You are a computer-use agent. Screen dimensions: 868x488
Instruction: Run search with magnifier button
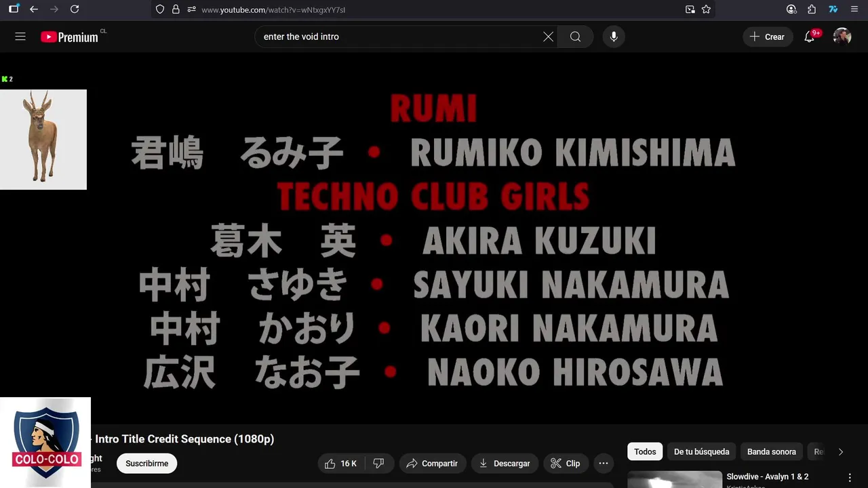pos(575,37)
